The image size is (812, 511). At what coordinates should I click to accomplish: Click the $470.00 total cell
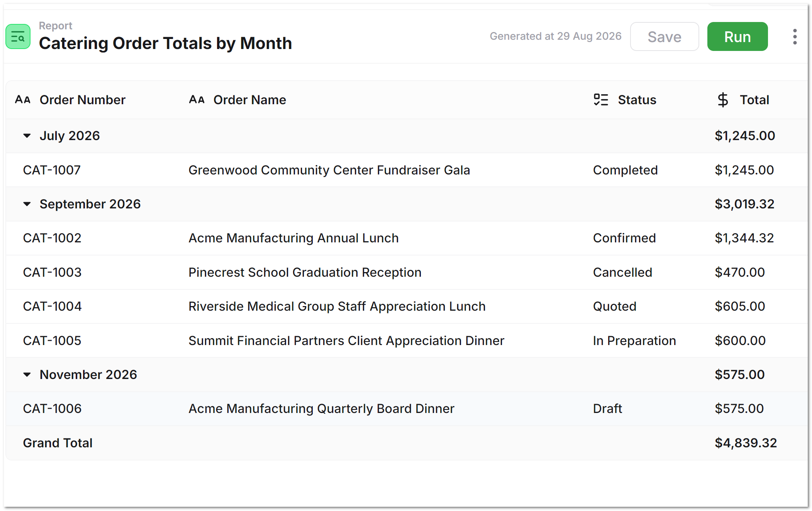(739, 272)
